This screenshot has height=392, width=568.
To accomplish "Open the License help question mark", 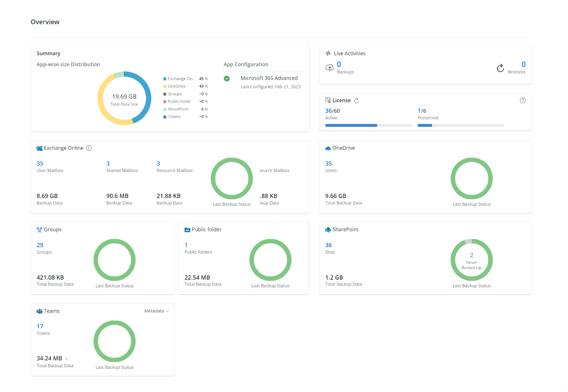I will tap(523, 100).
